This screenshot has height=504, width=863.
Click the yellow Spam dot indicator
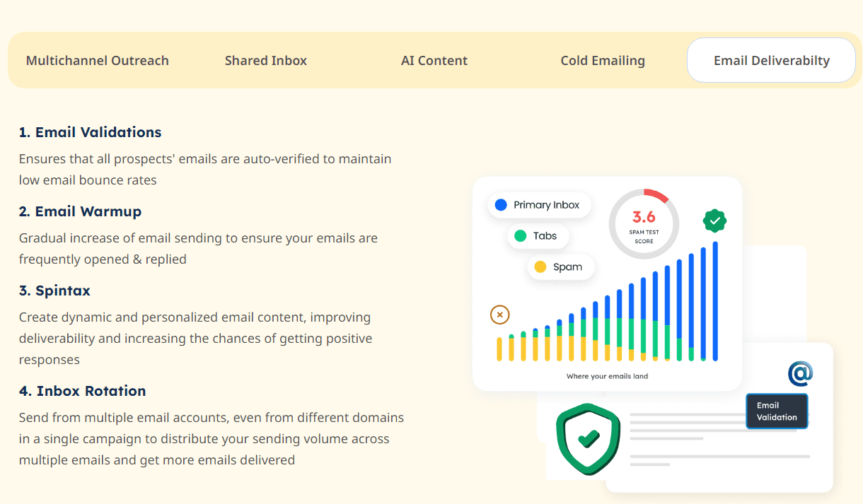[540, 267]
